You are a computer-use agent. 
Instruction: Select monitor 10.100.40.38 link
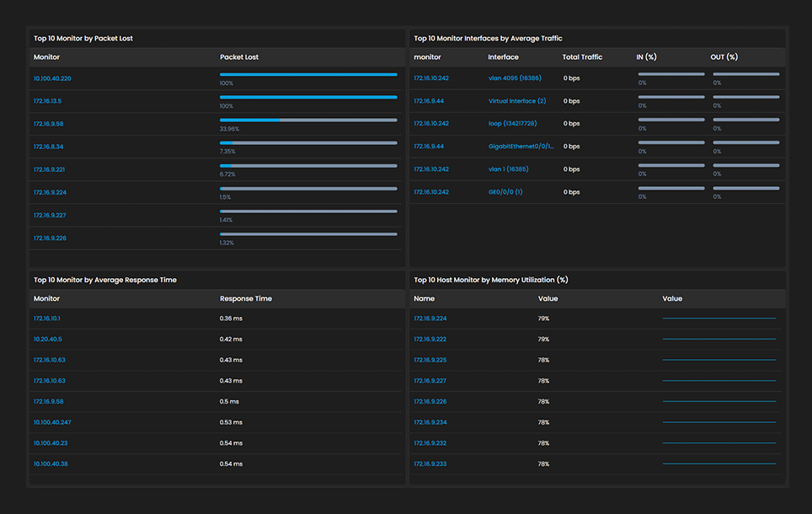tap(51, 463)
